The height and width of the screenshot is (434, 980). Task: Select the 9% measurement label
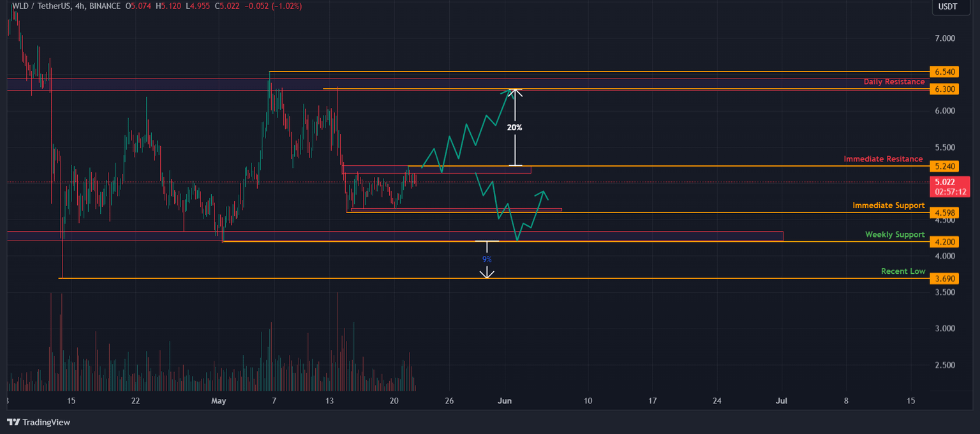coord(487,258)
